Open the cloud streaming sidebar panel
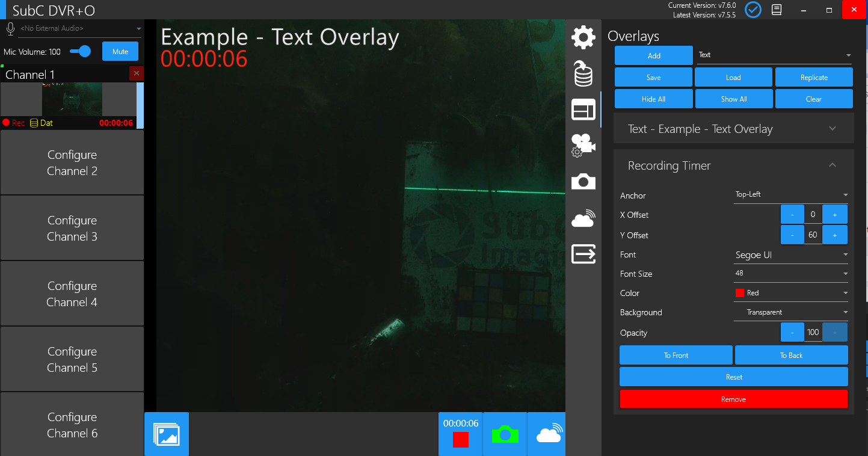This screenshot has height=456, width=868. pyautogui.click(x=583, y=219)
